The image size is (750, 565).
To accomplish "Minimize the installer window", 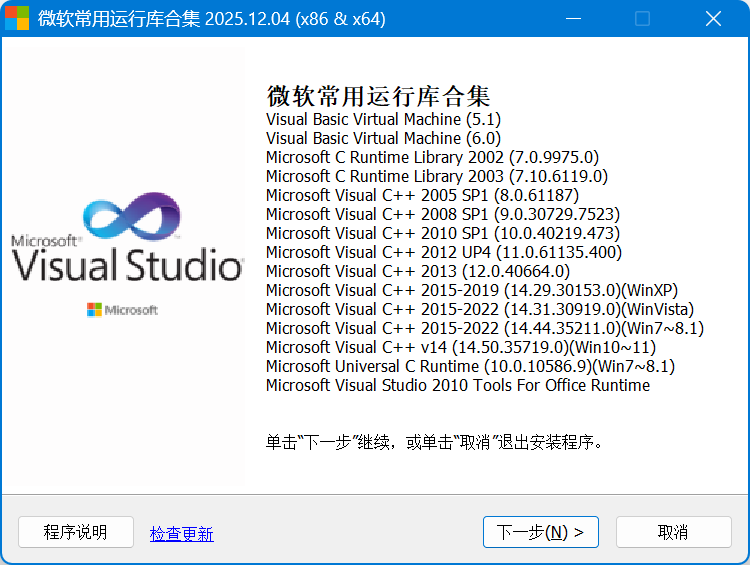I will (x=572, y=19).
